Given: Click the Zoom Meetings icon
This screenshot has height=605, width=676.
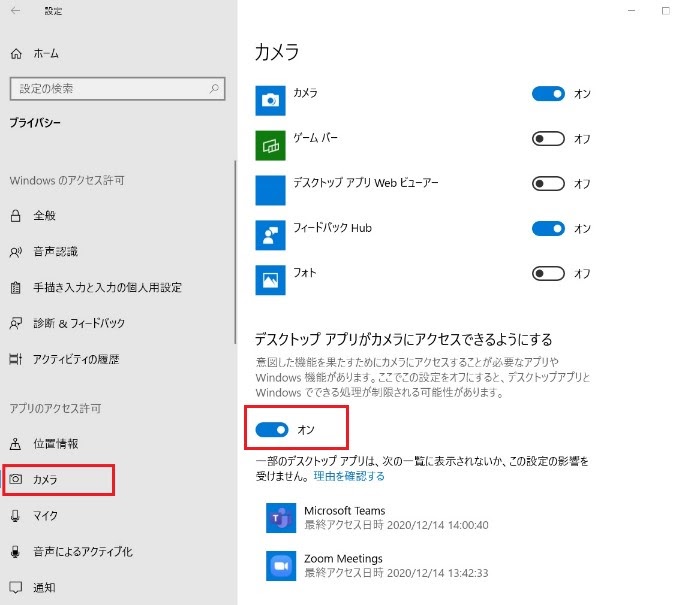Looking at the screenshot, I should pyautogui.click(x=281, y=566).
